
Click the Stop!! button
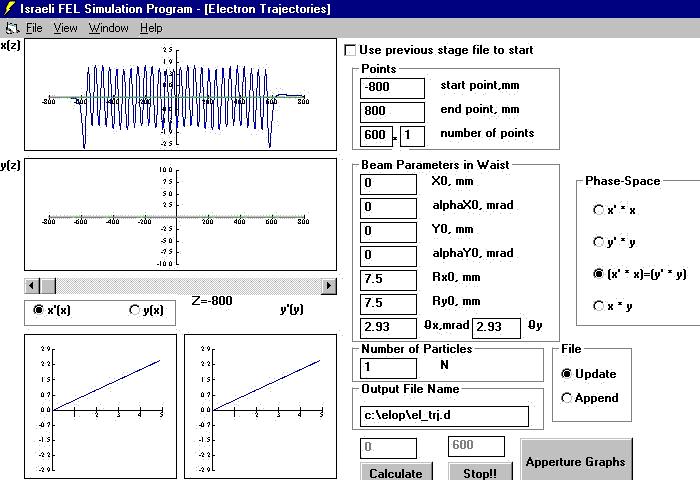pyautogui.click(x=480, y=472)
